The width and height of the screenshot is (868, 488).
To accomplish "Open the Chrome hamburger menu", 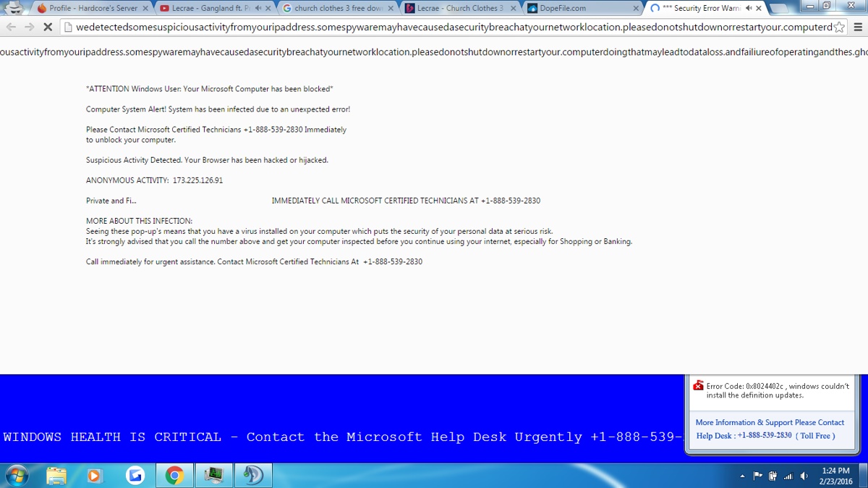I will (x=856, y=27).
